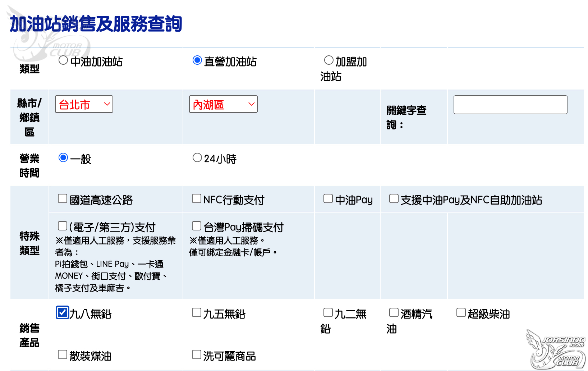This screenshot has width=588, height=371.
Task: Check the 台灣Pay掃碼支付 option
Action: coord(197,226)
